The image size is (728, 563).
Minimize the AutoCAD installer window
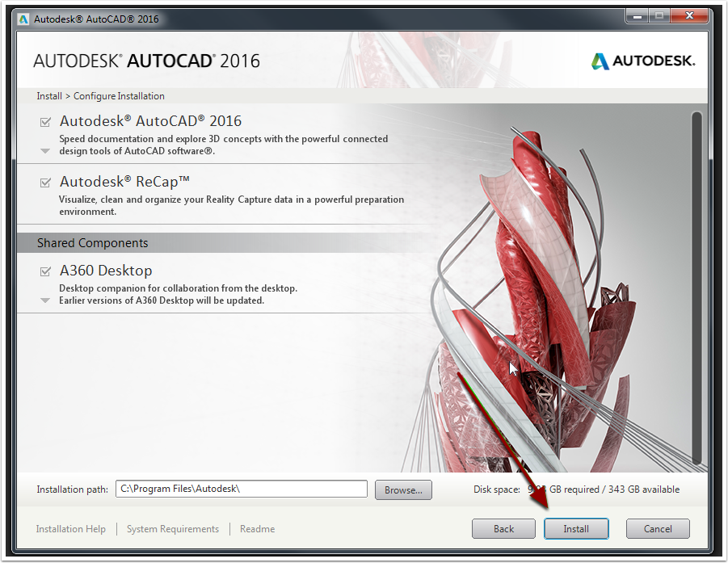[638, 16]
